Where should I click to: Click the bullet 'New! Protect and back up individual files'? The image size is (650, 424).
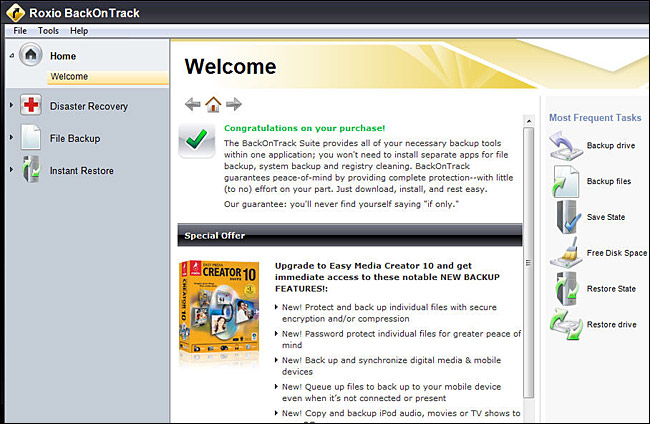(x=389, y=313)
